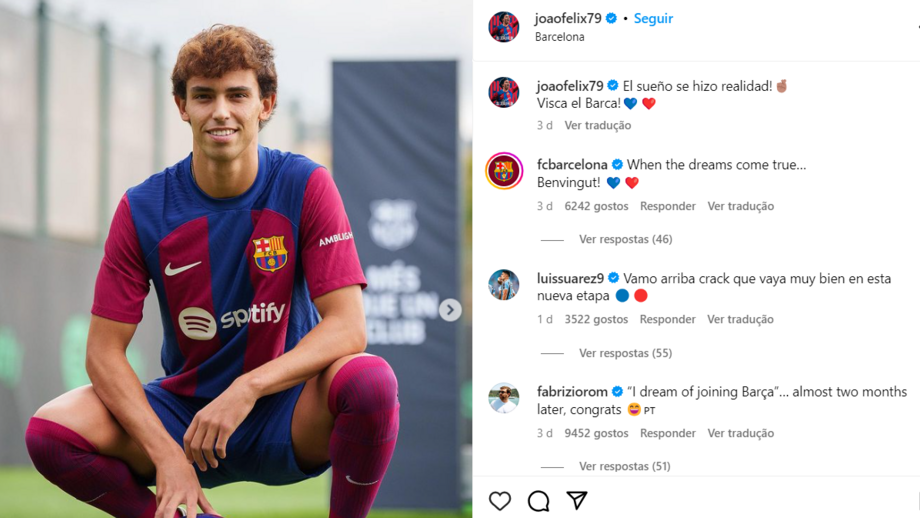Viewport: 920px width, 518px height.
Task: Open comments with the speech bubble icon
Action: [x=538, y=500]
